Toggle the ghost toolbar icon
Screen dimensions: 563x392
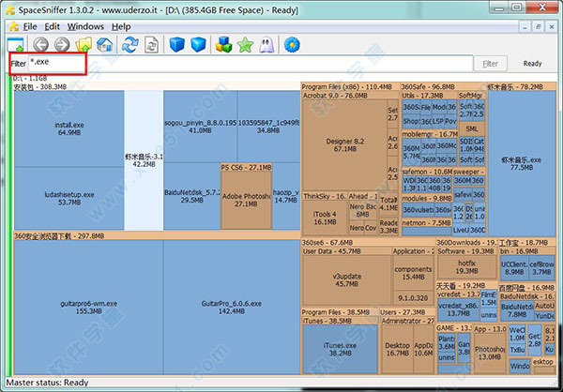point(266,45)
